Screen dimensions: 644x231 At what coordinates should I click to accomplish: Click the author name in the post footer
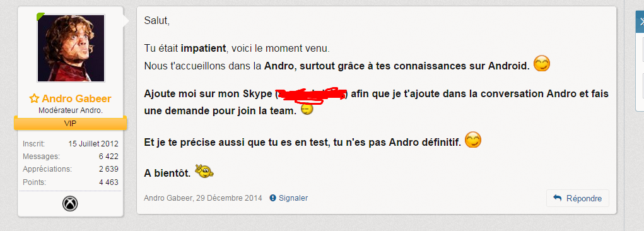coord(168,198)
